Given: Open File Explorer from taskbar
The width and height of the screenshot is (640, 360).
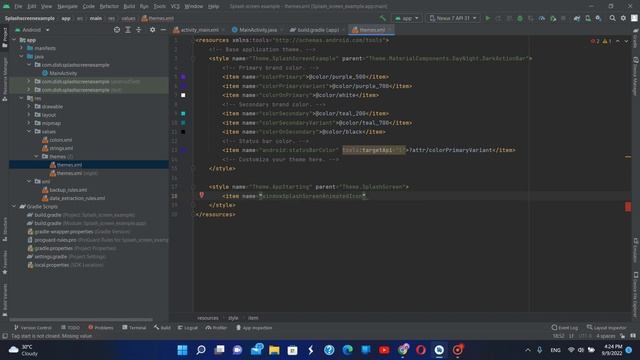Looking at the screenshot, I should (274, 350).
